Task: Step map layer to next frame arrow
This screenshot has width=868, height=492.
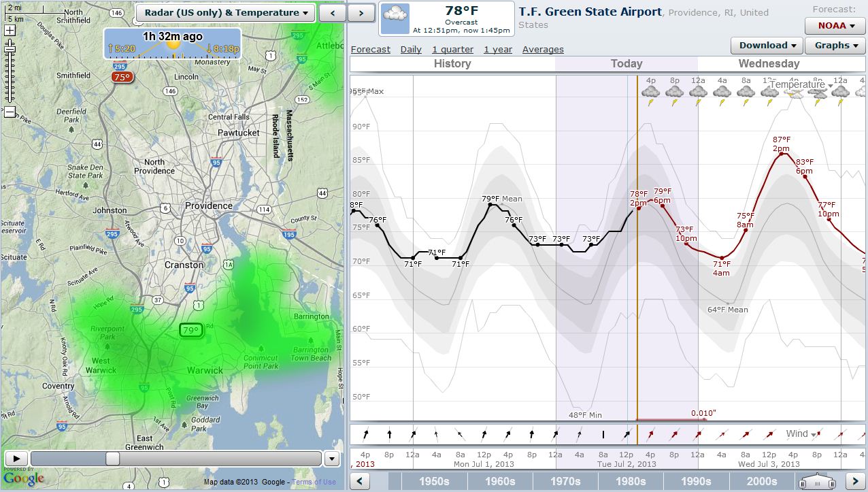Action: click(362, 13)
